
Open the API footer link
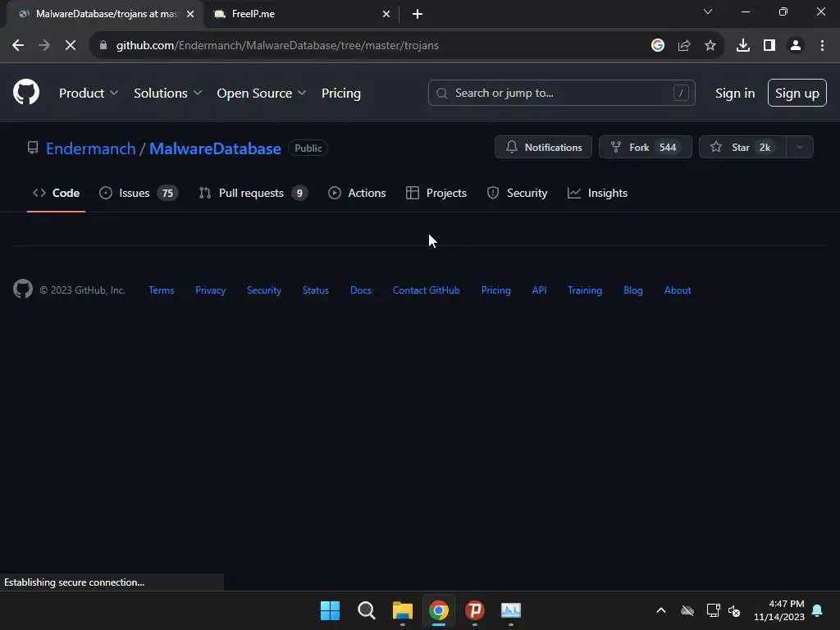(539, 290)
